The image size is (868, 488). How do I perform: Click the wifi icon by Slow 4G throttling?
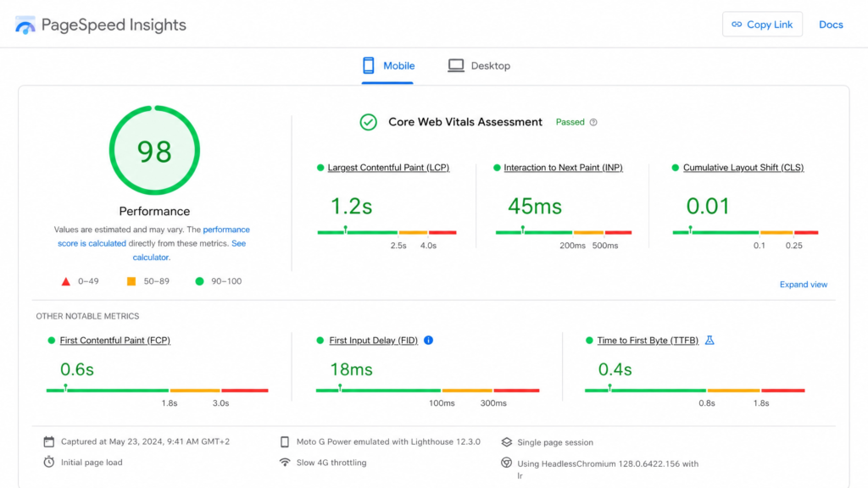[285, 462]
